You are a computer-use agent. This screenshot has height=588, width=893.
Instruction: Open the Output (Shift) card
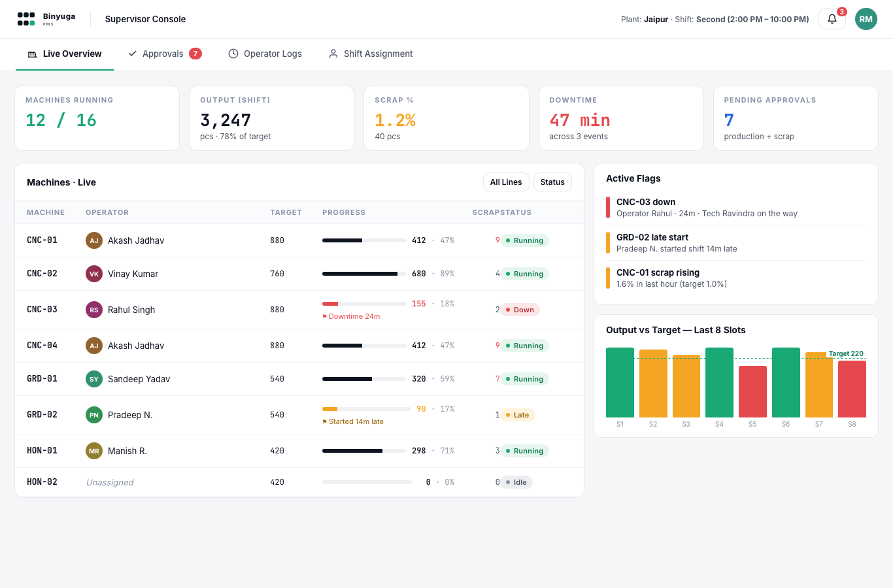tap(271, 118)
